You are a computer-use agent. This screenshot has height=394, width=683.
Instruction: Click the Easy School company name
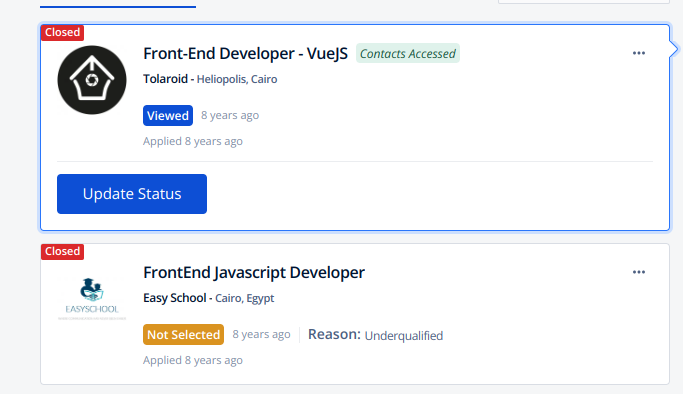[175, 298]
